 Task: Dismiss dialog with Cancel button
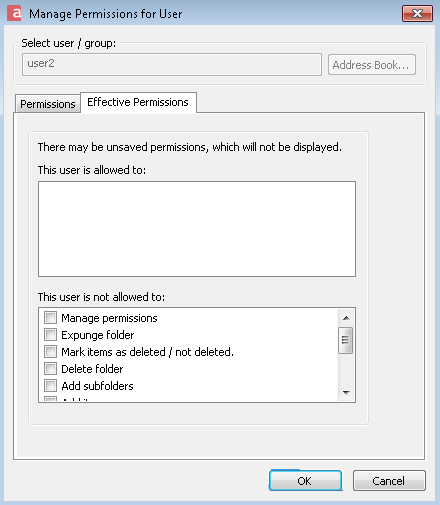(x=389, y=481)
